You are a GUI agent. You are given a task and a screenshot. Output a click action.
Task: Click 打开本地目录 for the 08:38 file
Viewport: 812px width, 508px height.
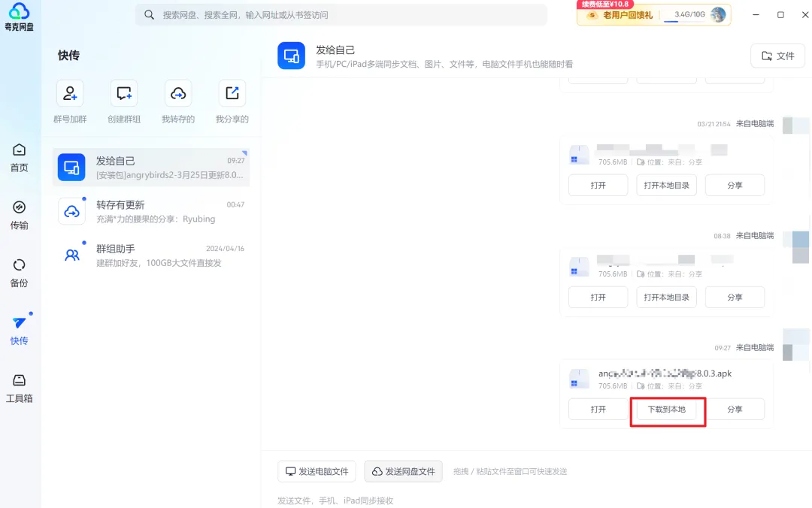point(666,298)
